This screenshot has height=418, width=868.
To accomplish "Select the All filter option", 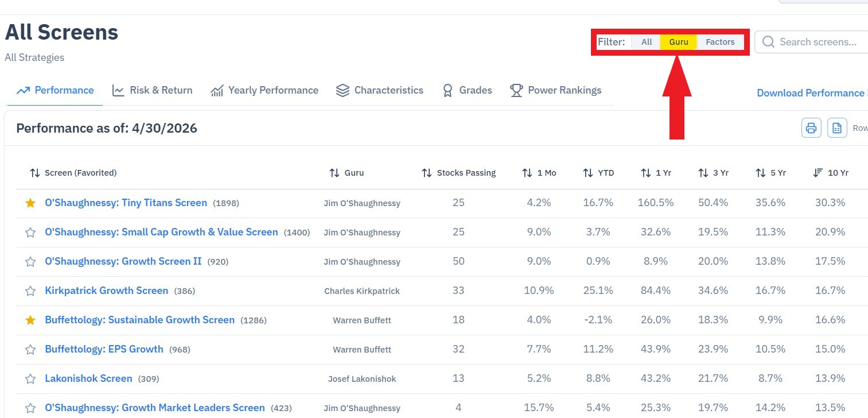I will click(647, 42).
